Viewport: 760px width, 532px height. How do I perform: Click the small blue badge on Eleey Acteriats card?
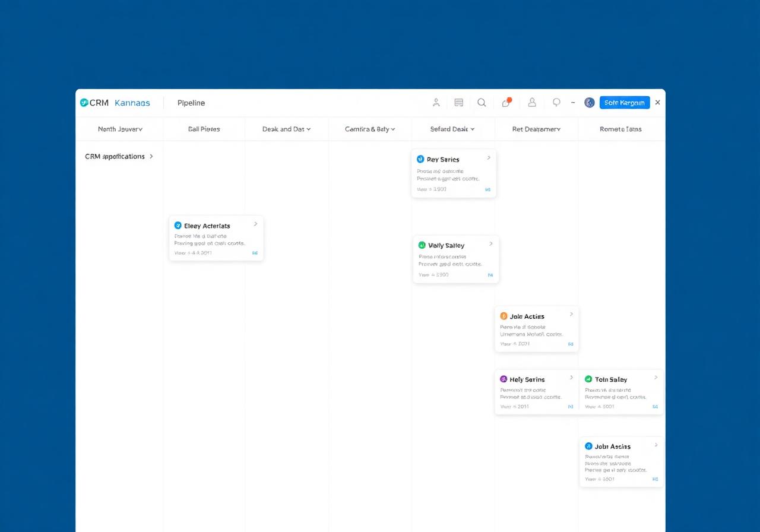(x=255, y=253)
